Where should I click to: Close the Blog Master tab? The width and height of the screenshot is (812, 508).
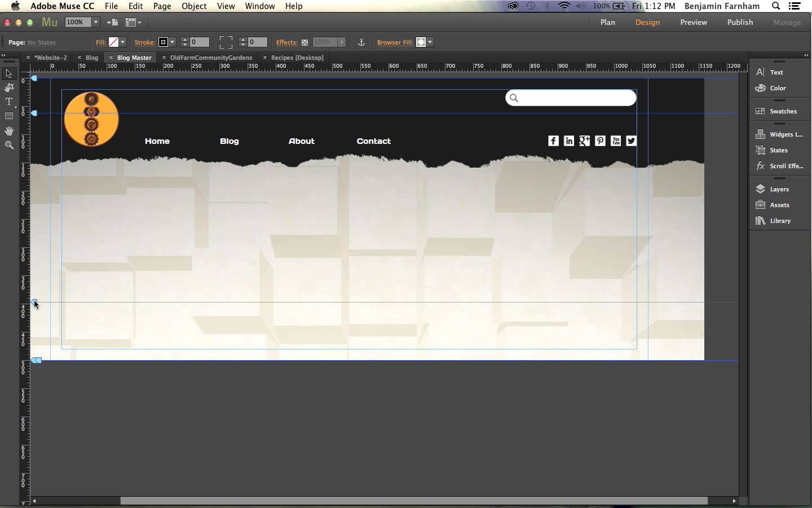tap(111, 58)
